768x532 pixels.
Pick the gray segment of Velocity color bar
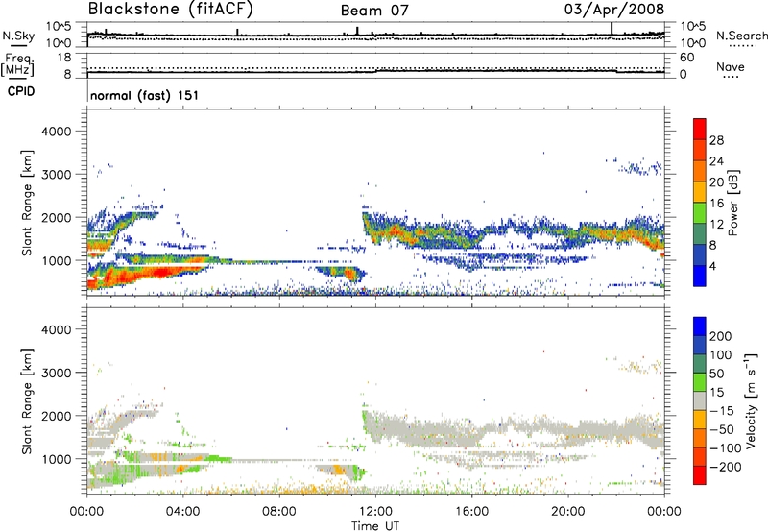pyautogui.click(x=700, y=400)
